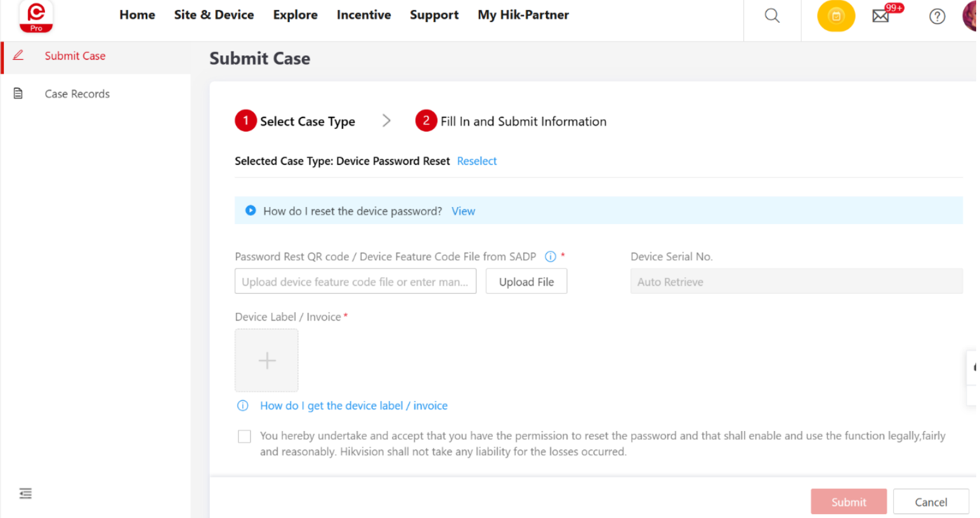Open the My Hik-Partner menu
This screenshot has width=980, height=518.
coord(523,15)
